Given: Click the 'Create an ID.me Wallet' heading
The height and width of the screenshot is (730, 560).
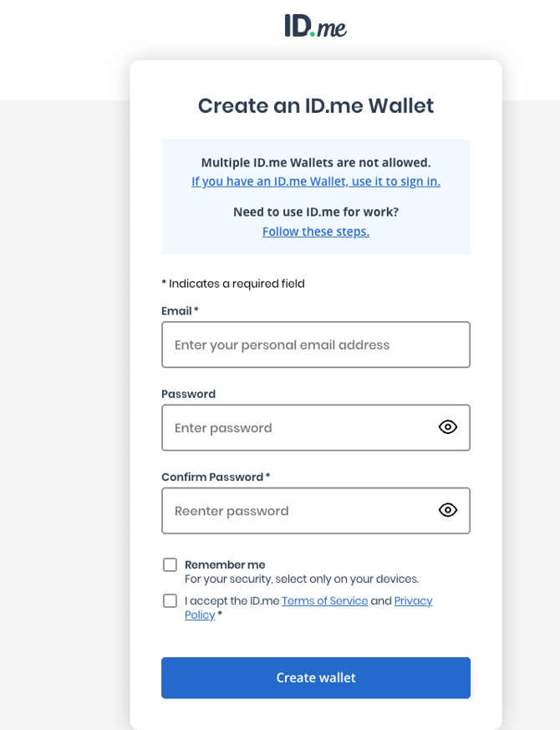Looking at the screenshot, I should click(x=315, y=106).
